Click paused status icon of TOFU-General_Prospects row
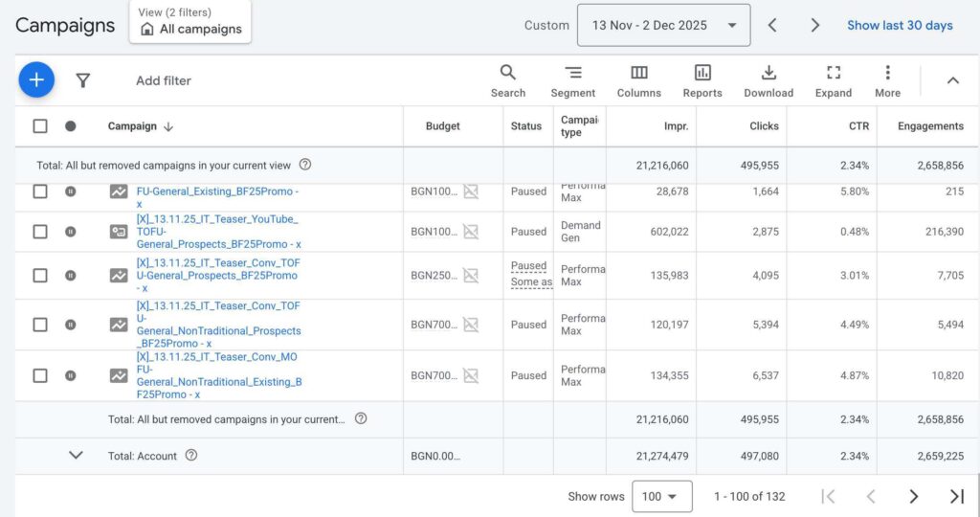 [x=71, y=275]
